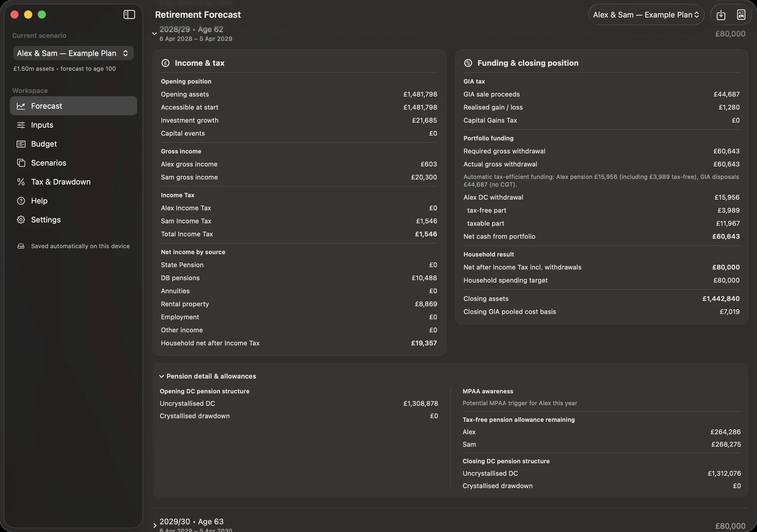
Task: Click the Potential MPAA trigger note
Action: (520, 403)
